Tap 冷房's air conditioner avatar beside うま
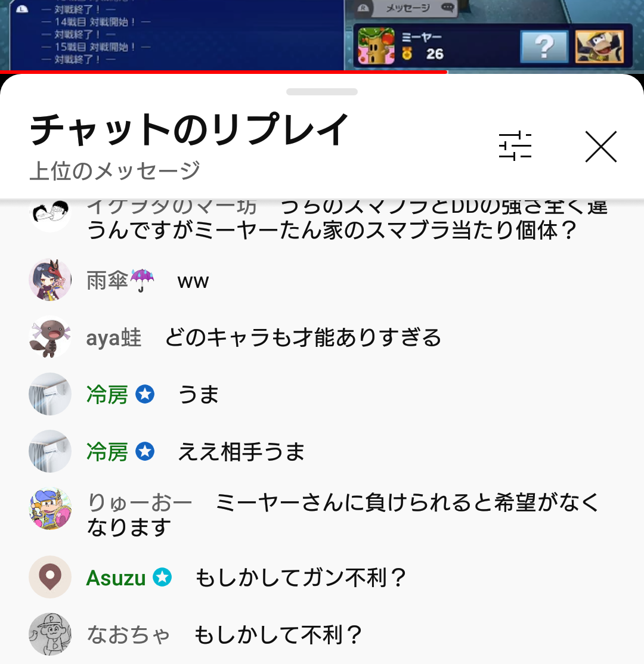 (50, 394)
